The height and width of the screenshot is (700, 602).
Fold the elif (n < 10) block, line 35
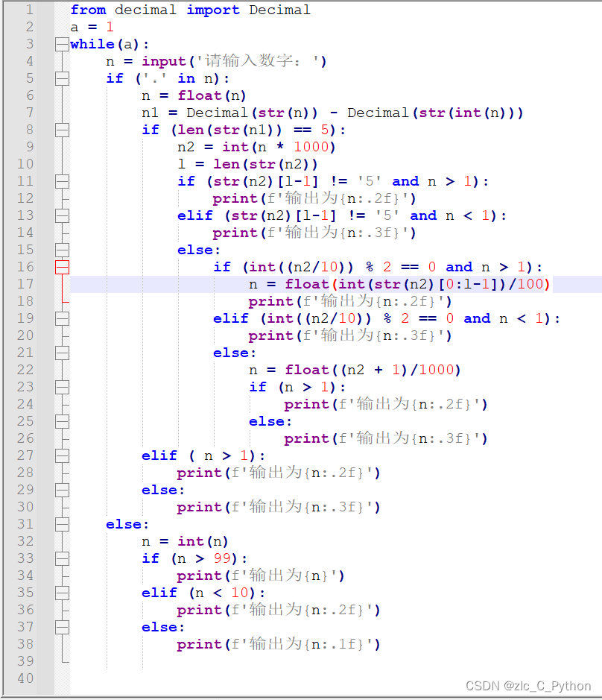tap(62, 593)
